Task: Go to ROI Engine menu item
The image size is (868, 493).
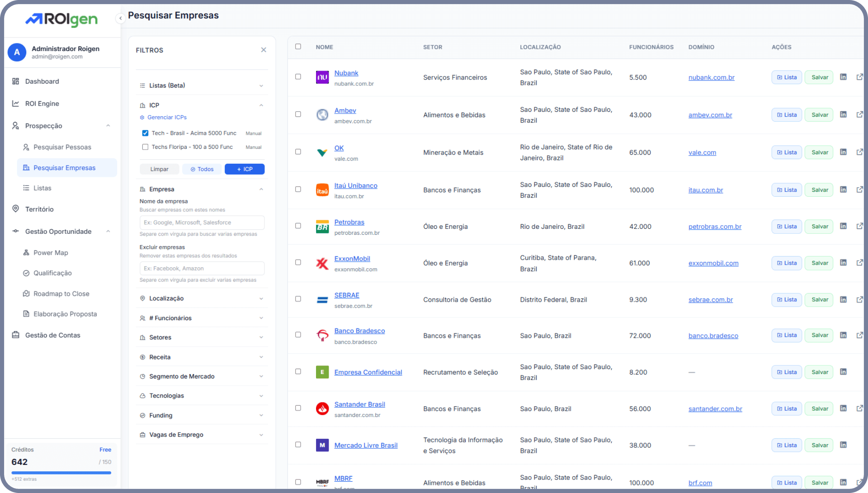Action: 42,104
